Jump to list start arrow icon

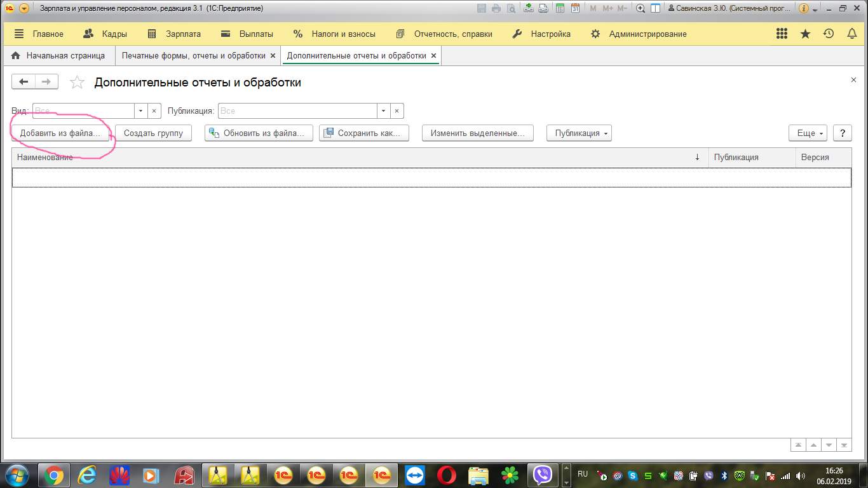pyautogui.click(x=797, y=445)
